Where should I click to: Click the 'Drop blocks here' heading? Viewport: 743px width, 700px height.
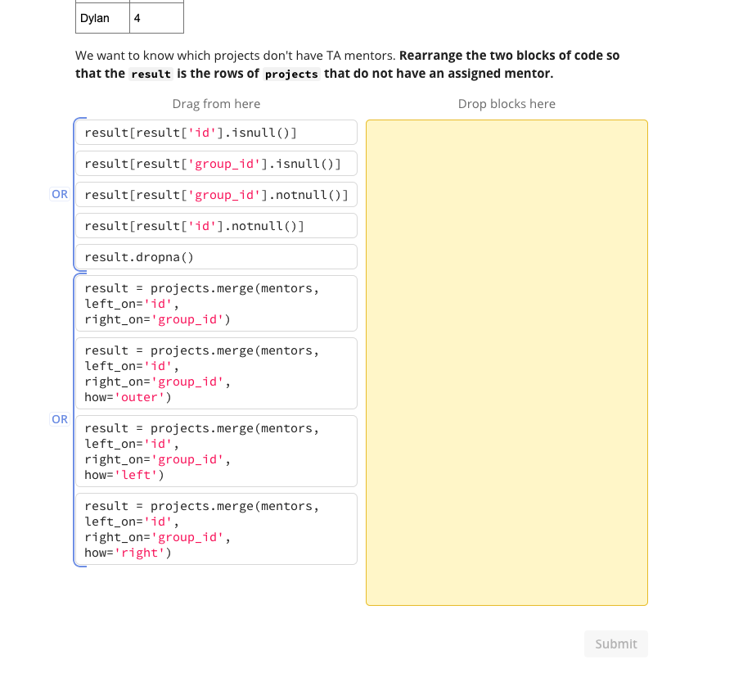click(x=506, y=104)
